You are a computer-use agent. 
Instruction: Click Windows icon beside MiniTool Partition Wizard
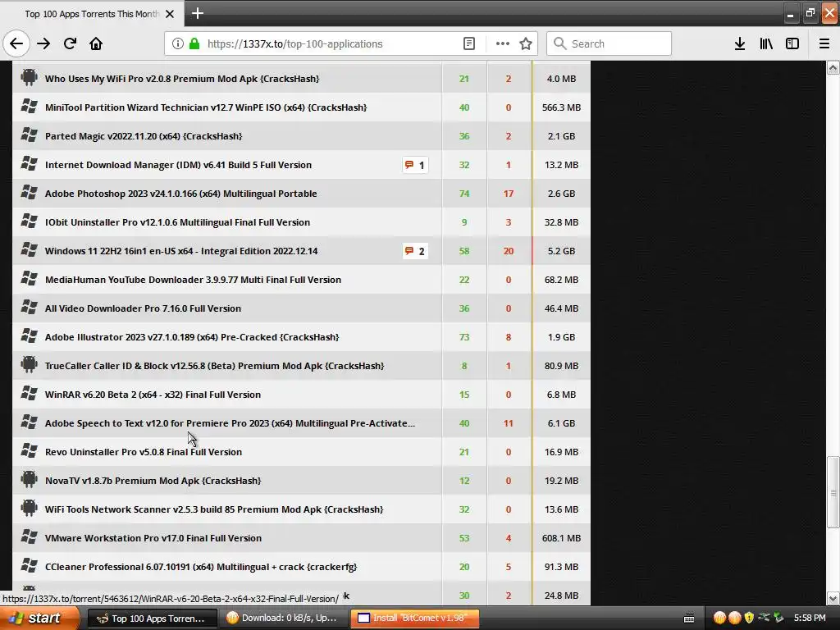29,107
